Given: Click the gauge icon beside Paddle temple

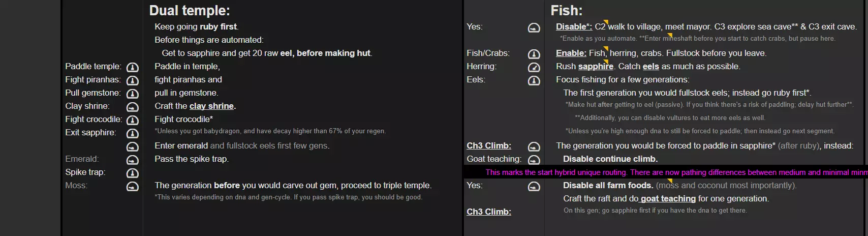Looking at the screenshot, I should pos(132,67).
